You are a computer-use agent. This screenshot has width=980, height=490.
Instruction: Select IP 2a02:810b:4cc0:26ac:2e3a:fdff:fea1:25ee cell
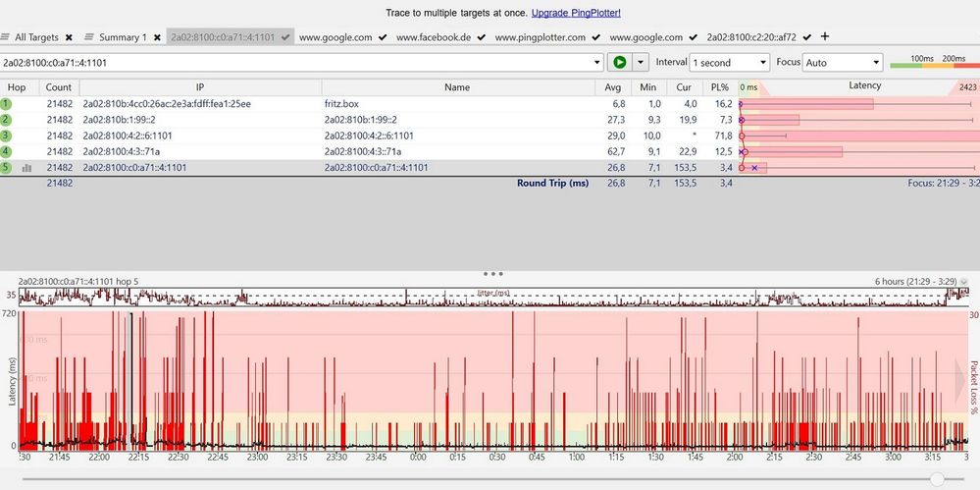(x=166, y=104)
